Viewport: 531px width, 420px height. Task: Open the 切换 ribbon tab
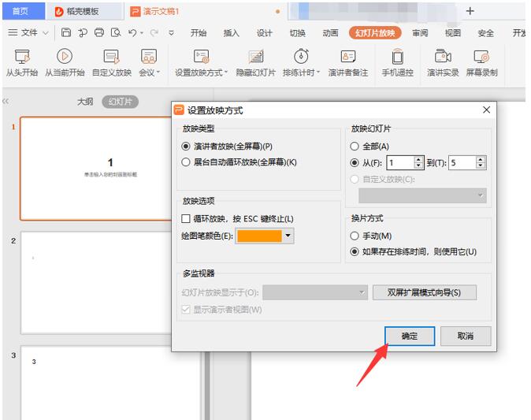tap(297, 33)
